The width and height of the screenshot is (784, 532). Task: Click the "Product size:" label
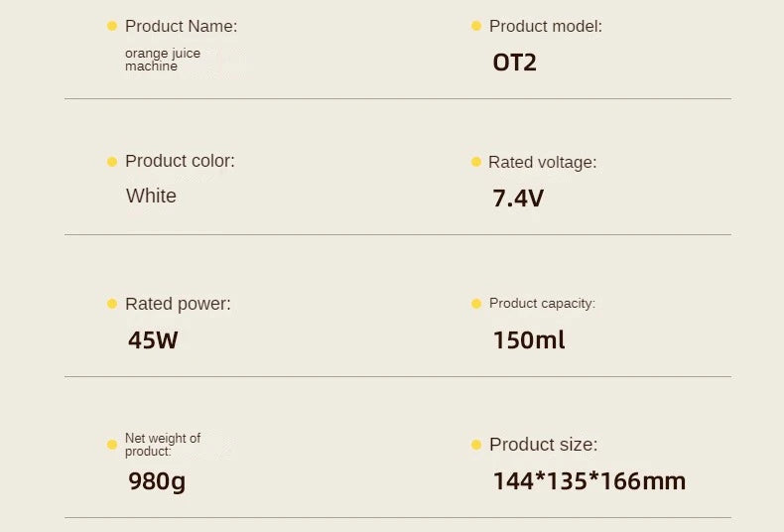pyautogui.click(x=543, y=445)
